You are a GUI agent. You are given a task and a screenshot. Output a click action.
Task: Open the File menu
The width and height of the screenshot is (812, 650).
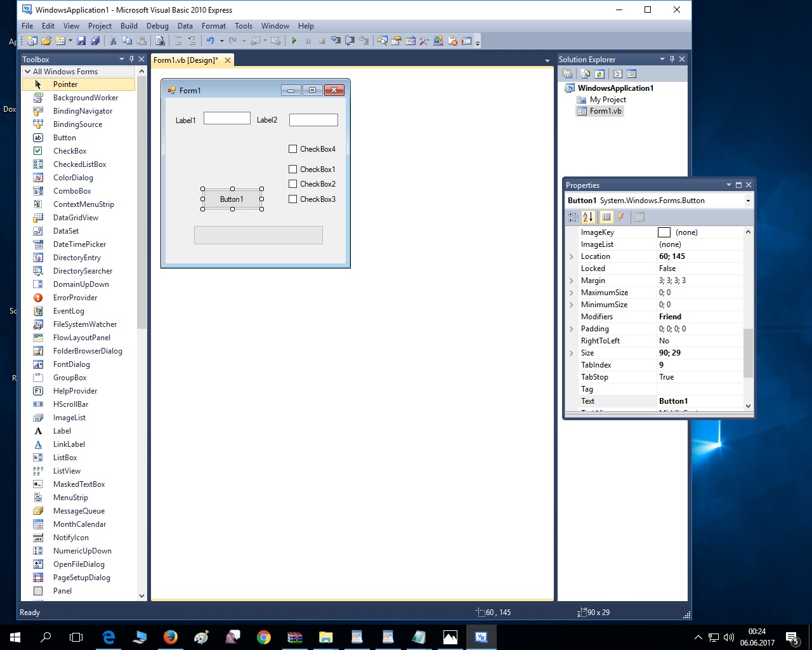(27, 26)
